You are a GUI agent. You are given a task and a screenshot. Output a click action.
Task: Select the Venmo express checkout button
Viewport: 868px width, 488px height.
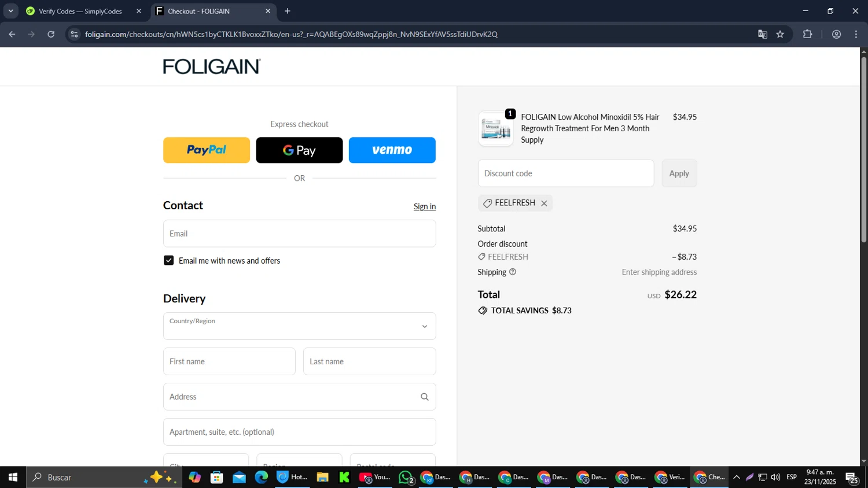click(x=392, y=150)
